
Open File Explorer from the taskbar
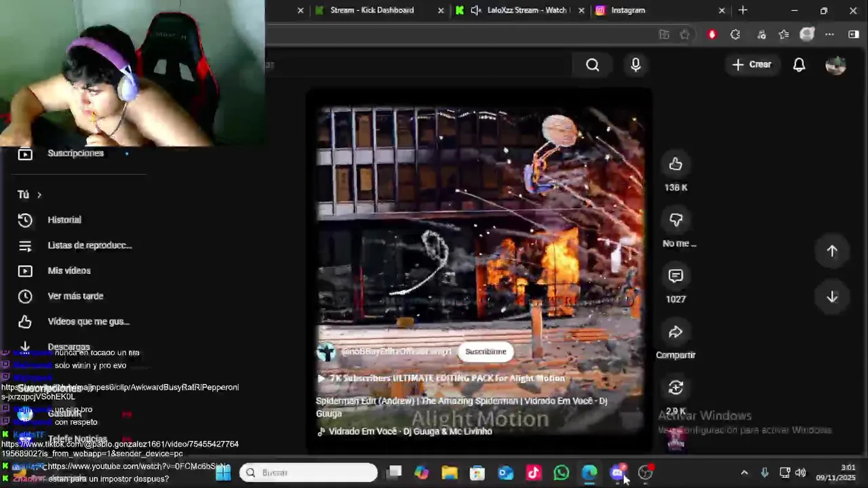pos(450,472)
